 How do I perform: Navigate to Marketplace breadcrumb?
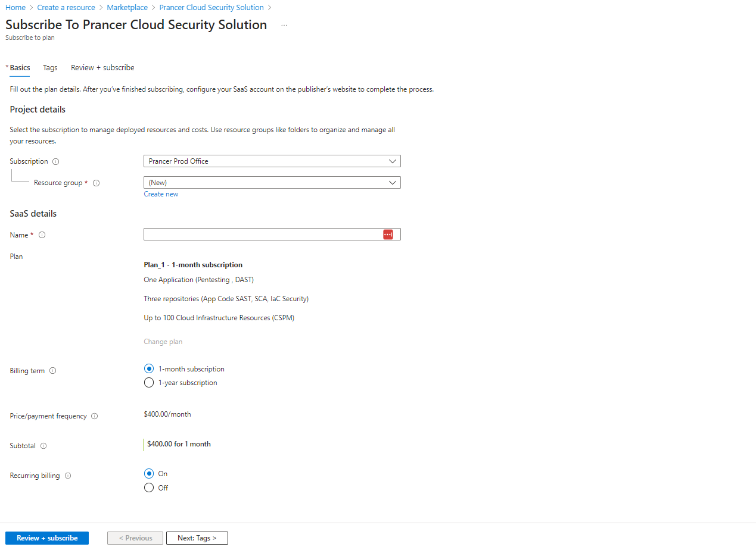127,8
